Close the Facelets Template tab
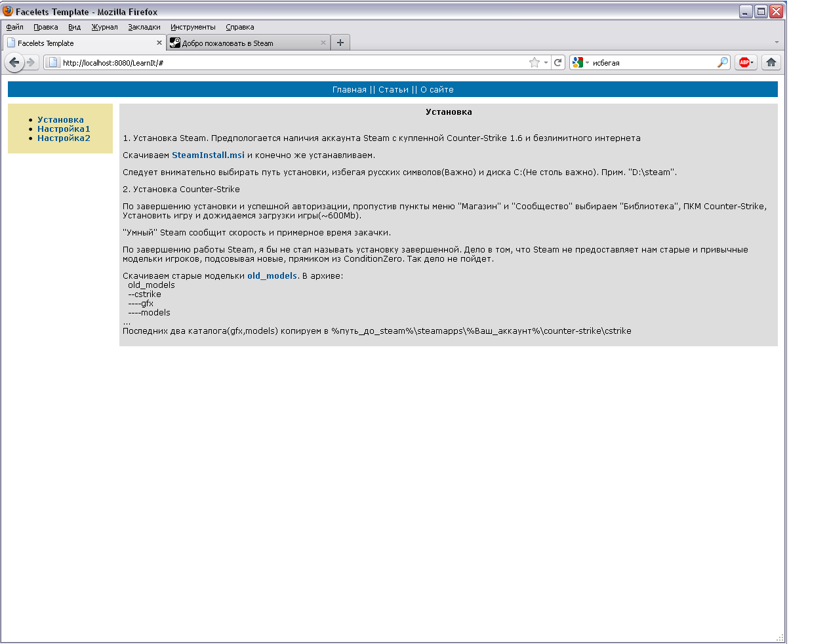Image resolution: width=829 pixels, height=644 pixels. coord(159,43)
